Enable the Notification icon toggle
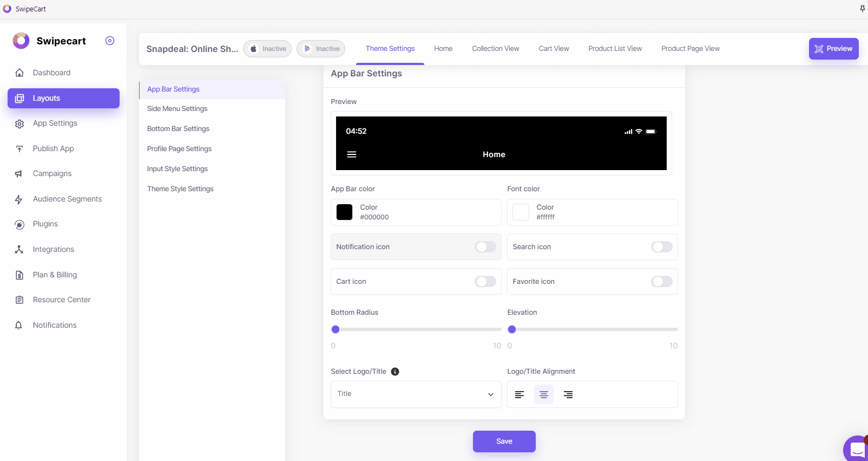 pyautogui.click(x=485, y=247)
